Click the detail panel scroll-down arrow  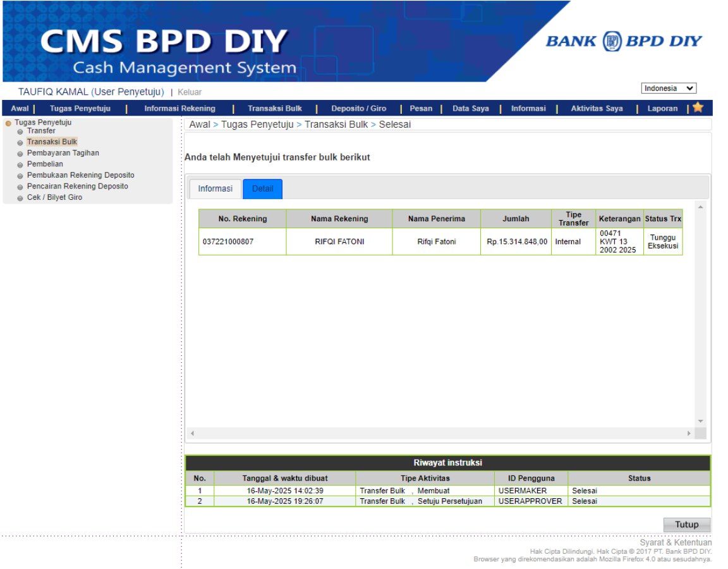[701, 421]
